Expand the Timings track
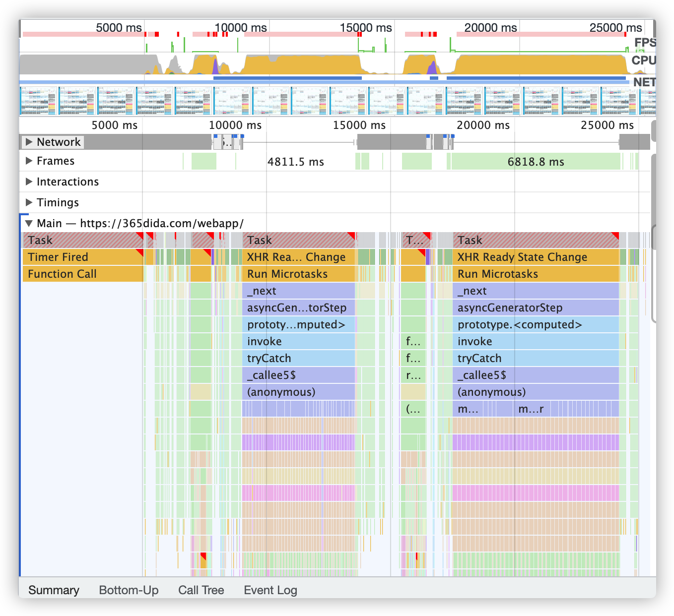This screenshot has width=674, height=616. (29, 202)
